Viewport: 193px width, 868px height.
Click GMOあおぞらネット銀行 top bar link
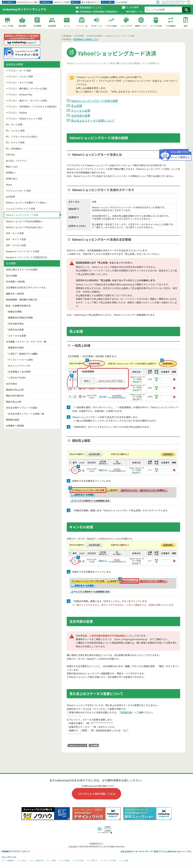click(x=28, y=2)
